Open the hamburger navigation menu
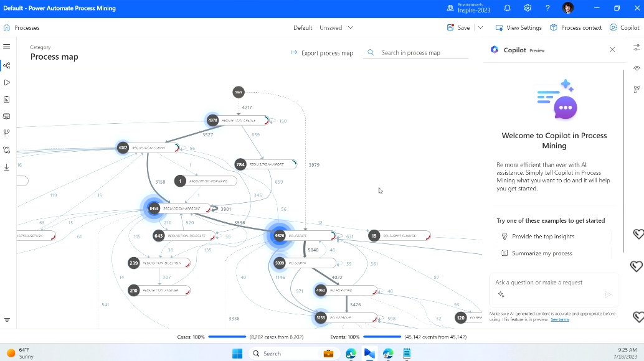644x361 pixels. click(7, 47)
